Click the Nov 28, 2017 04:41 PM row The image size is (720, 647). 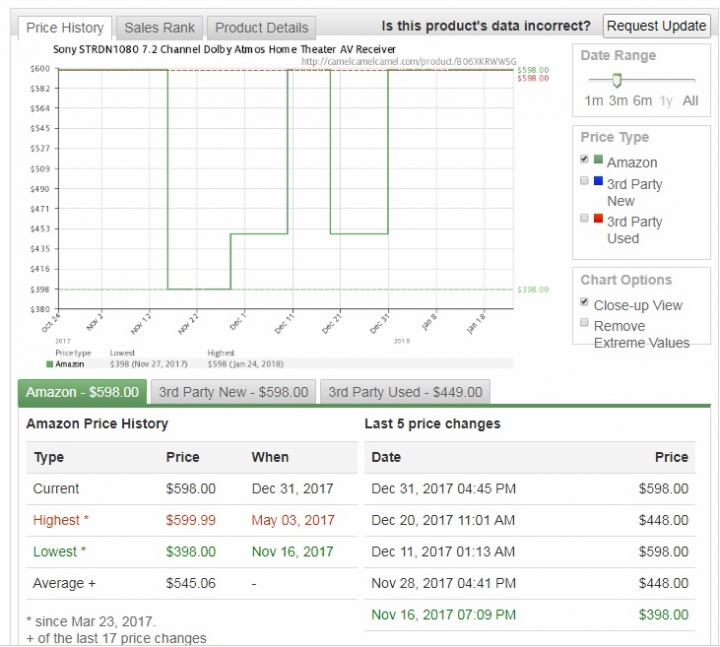tap(530, 583)
